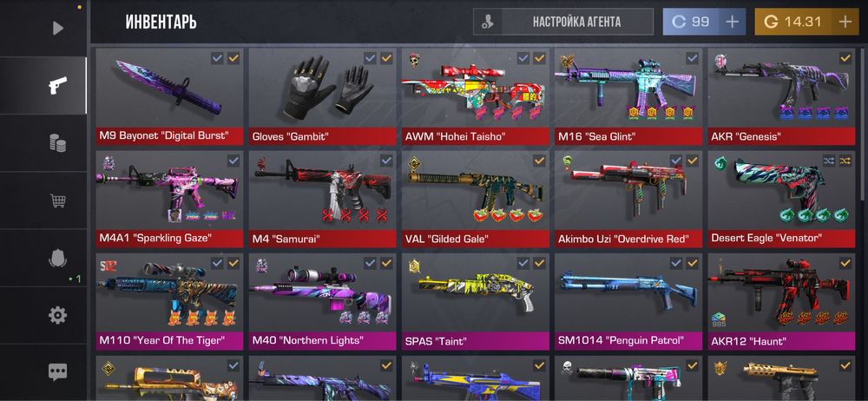Toggle the gold checkbox on M9 Bayonet "Digital Burst"
The height and width of the screenshot is (401, 868).
(x=233, y=57)
